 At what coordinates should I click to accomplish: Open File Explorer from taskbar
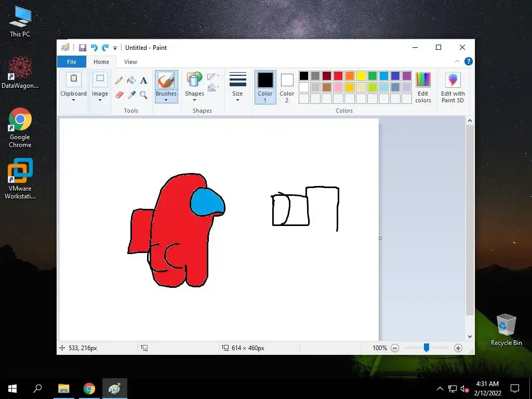[x=64, y=389]
